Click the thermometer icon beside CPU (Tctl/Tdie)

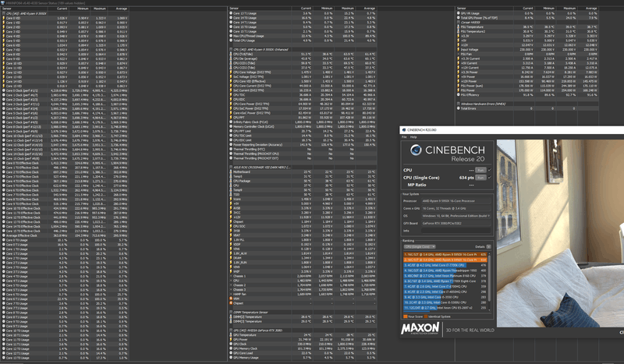coord(231,54)
